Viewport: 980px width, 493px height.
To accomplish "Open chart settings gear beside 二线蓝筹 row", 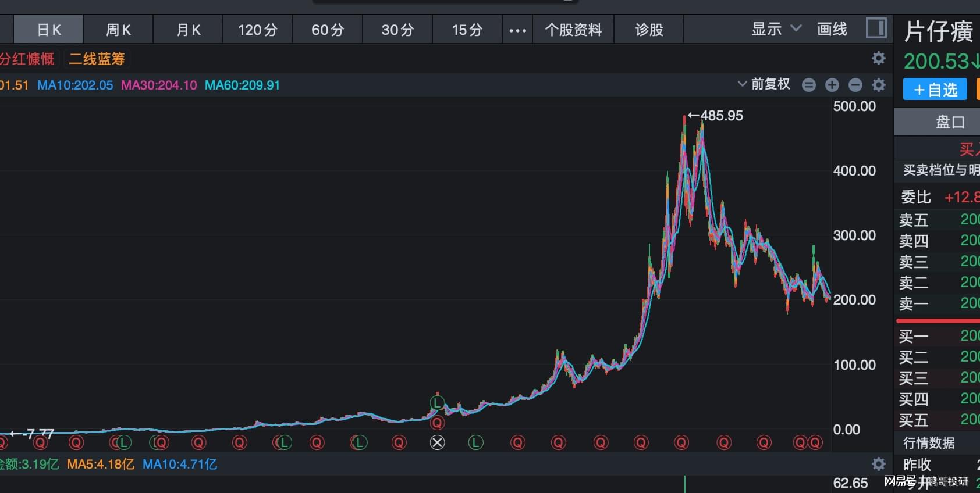I will click(x=879, y=58).
